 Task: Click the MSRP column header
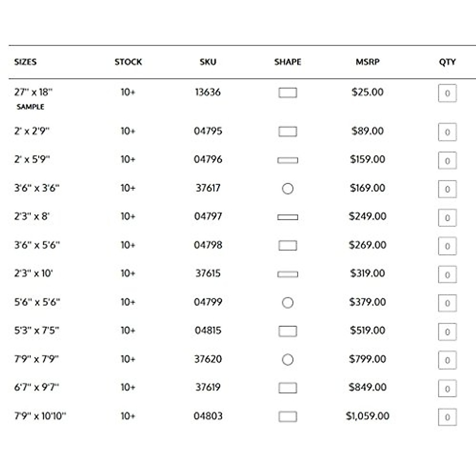pos(367,62)
